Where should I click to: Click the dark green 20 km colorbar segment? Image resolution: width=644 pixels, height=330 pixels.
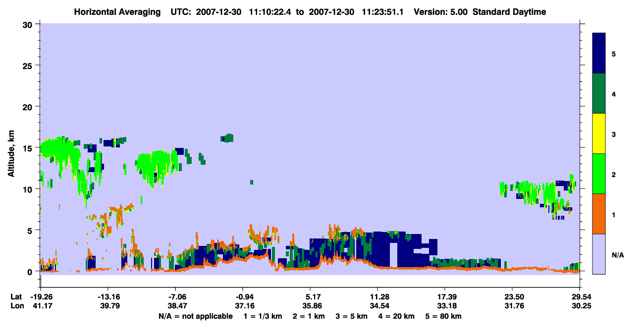pos(599,94)
